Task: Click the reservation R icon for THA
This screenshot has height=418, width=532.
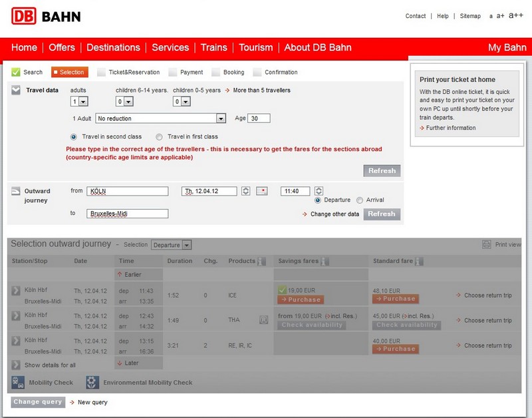Action: click(x=263, y=320)
